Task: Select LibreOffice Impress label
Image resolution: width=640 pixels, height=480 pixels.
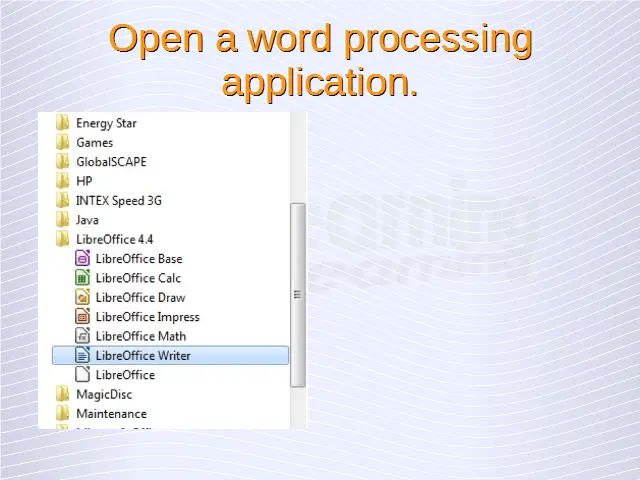Action: [147, 317]
